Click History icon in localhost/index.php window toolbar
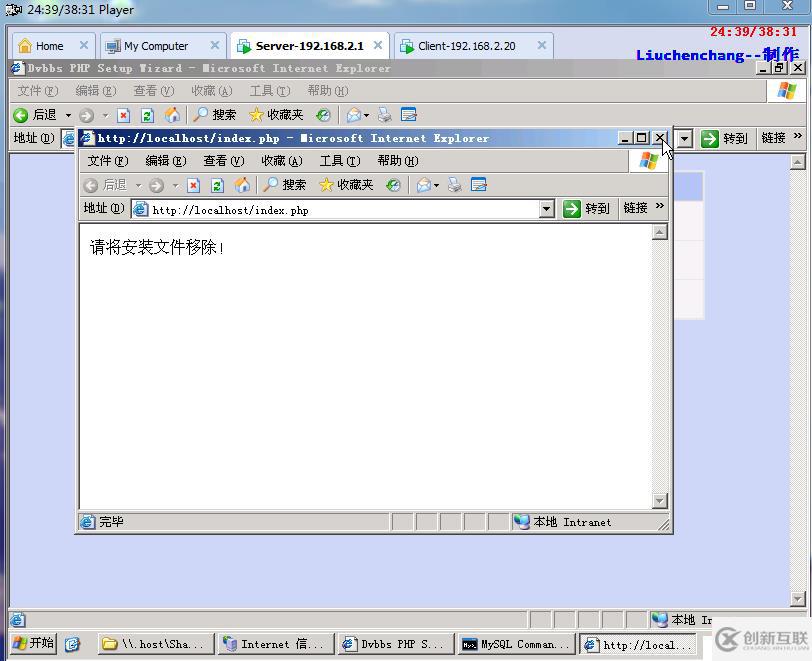The width and height of the screenshot is (812, 661). coord(394,185)
